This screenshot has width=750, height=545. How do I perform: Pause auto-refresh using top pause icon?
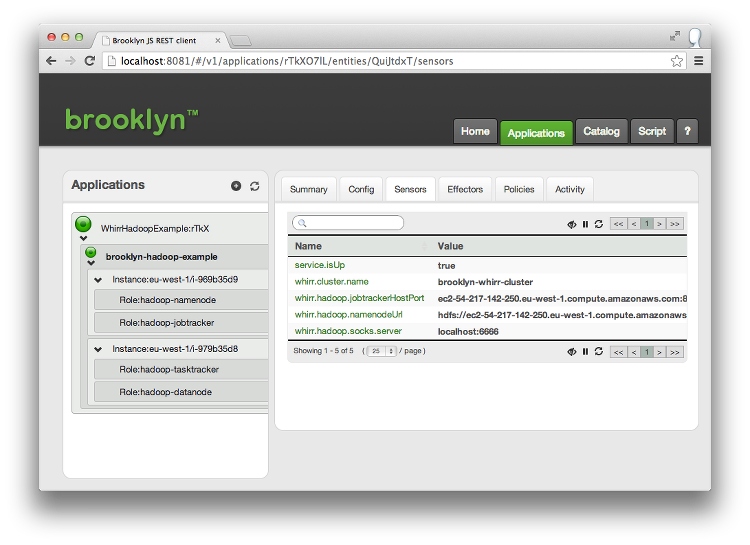coord(585,224)
